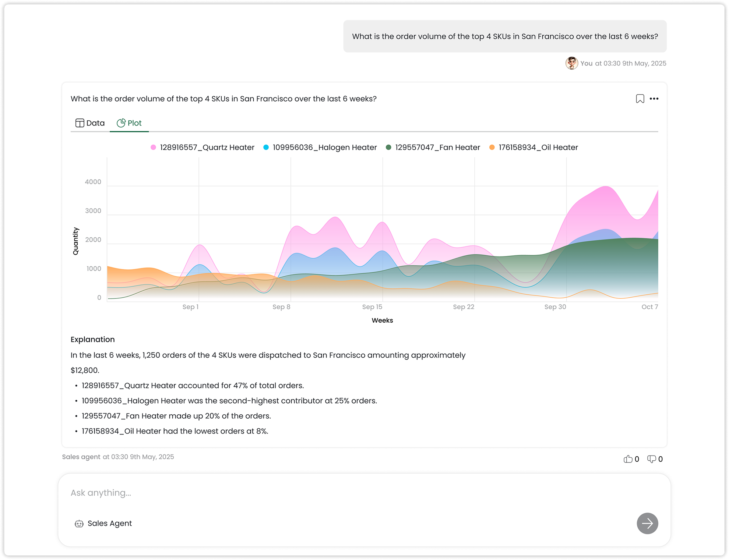Click the Data table icon
This screenshot has width=729, height=560.
(x=80, y=123)
